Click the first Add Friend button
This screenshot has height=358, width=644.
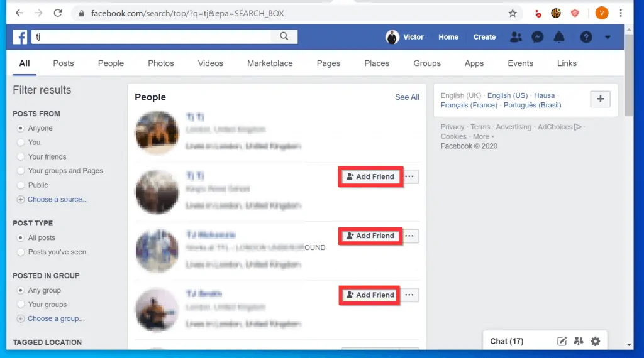370,177
